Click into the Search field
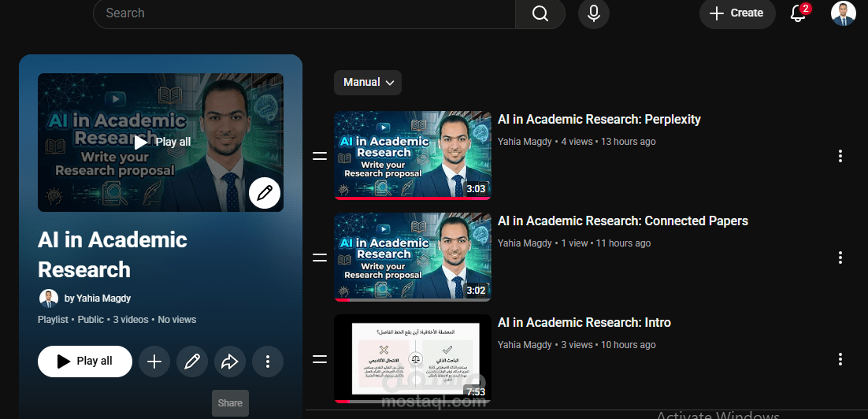The width and height of the screenshot is (868, 419). 305,13
